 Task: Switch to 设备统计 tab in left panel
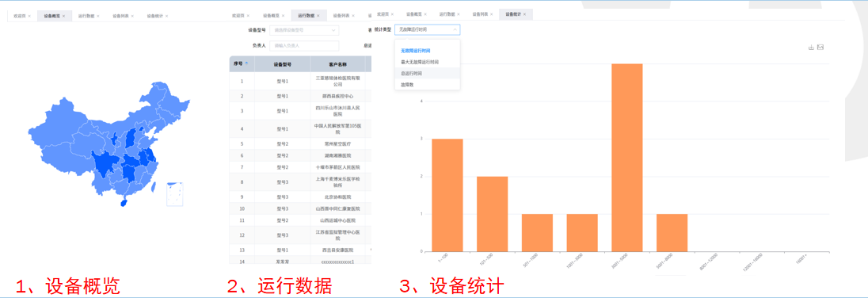(x=154, y=16)
